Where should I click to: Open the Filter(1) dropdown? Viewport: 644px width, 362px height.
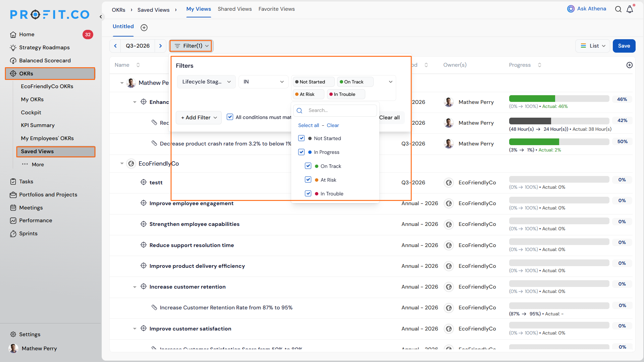coord(191,46)
